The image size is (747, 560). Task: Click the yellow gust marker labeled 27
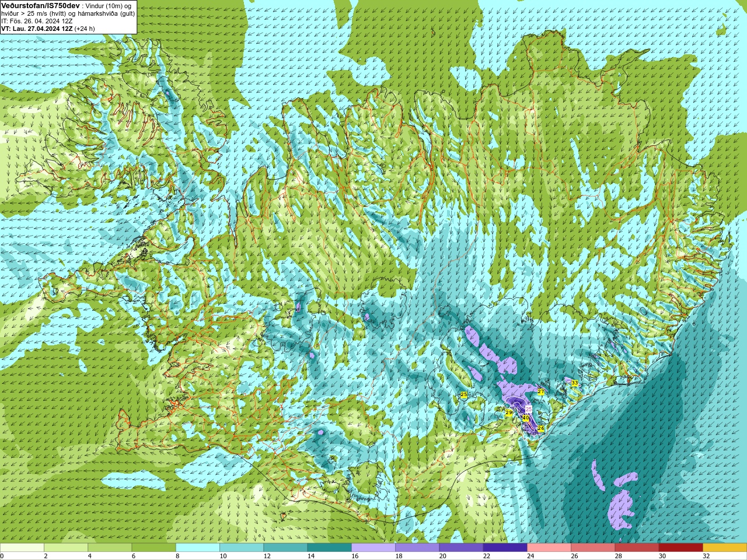click(x=541, y=392)
